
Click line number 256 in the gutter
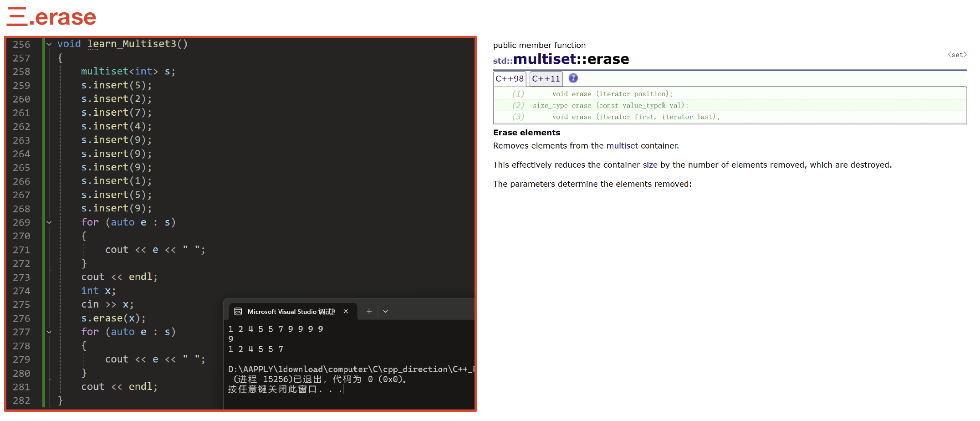coord(21,44)
